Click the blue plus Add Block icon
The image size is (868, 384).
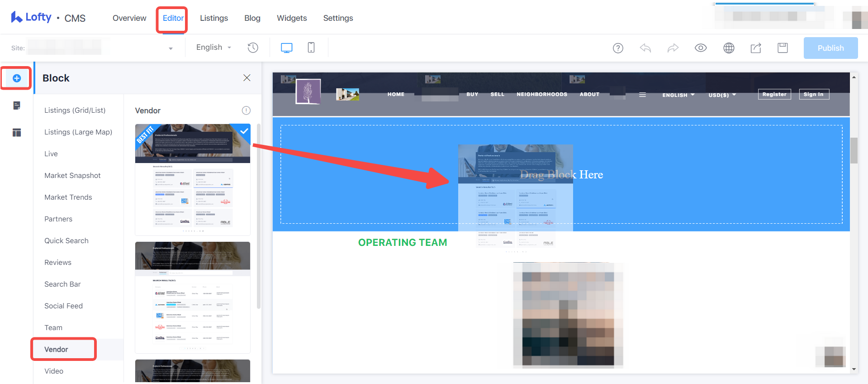17,78
